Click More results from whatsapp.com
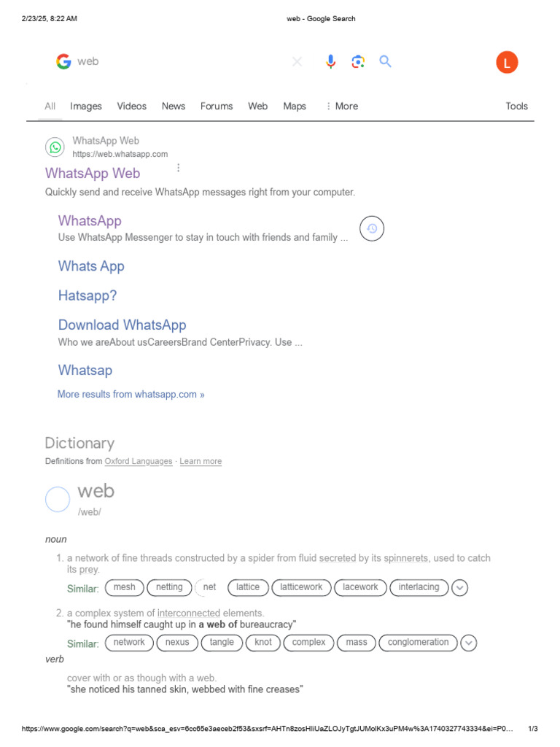The height and width of the screenshot is (747, 560). 131,395
